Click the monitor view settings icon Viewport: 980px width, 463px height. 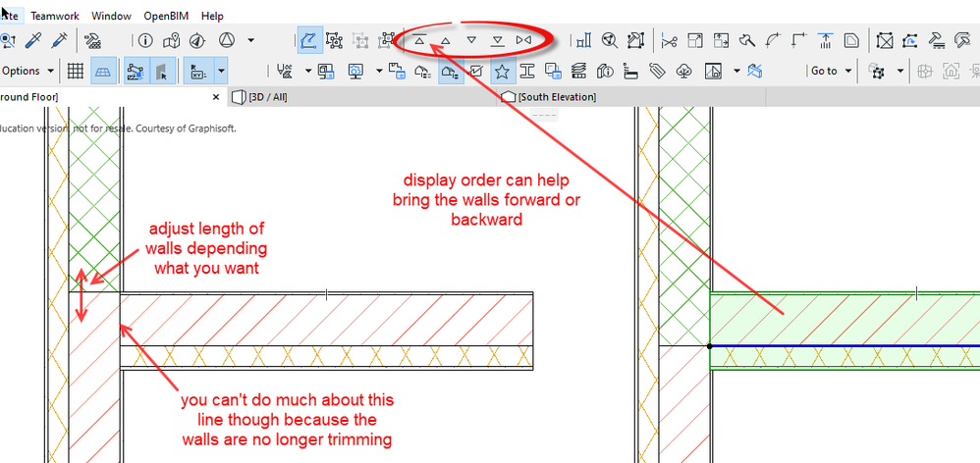tap(355, 72)
